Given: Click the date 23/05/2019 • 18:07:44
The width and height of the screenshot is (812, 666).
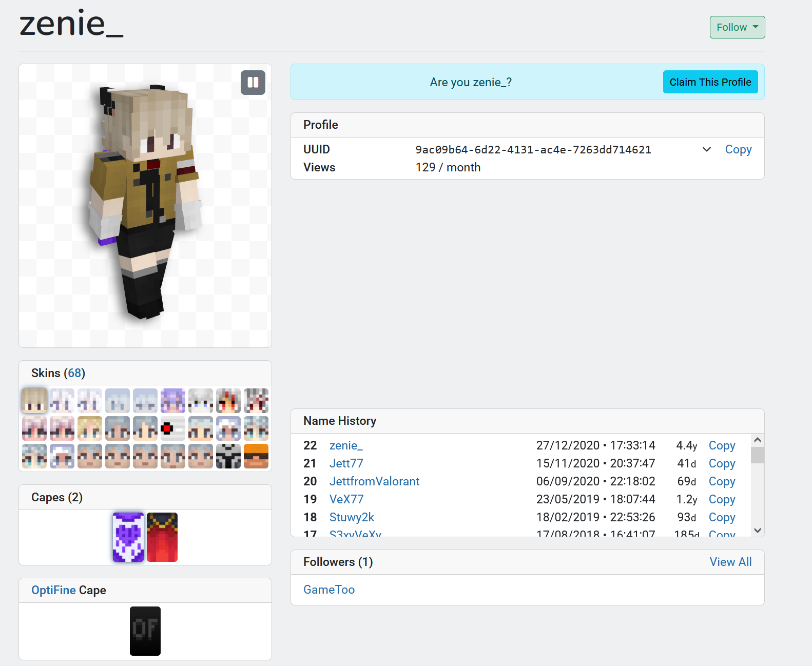Looking at the screenshot, I should click(x=596, y=499).
